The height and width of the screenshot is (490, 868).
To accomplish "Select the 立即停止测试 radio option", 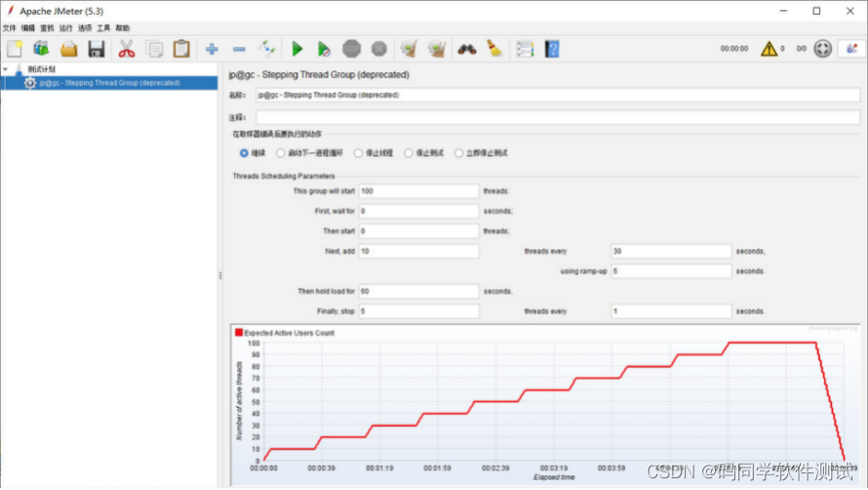I will pyautogui.click(x=458, y=153).
